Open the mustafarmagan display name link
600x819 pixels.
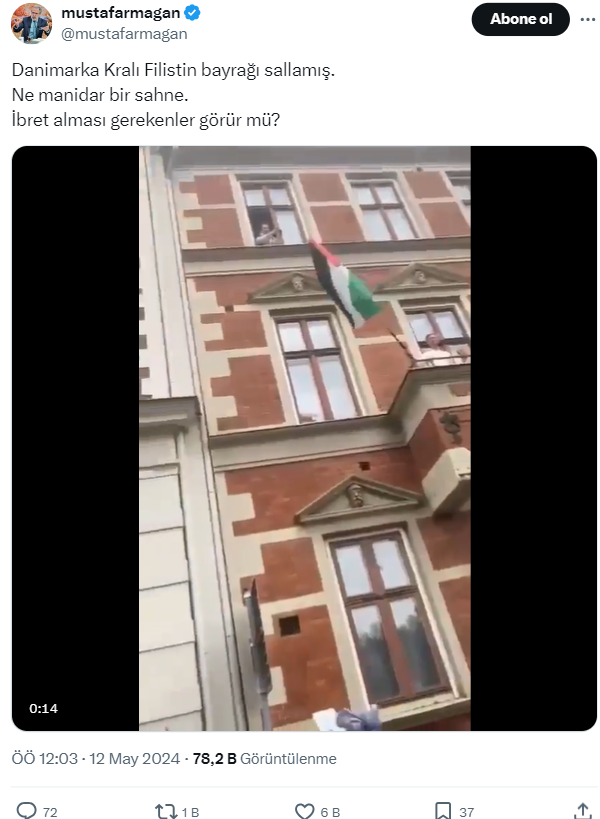[x=121, y=13]
